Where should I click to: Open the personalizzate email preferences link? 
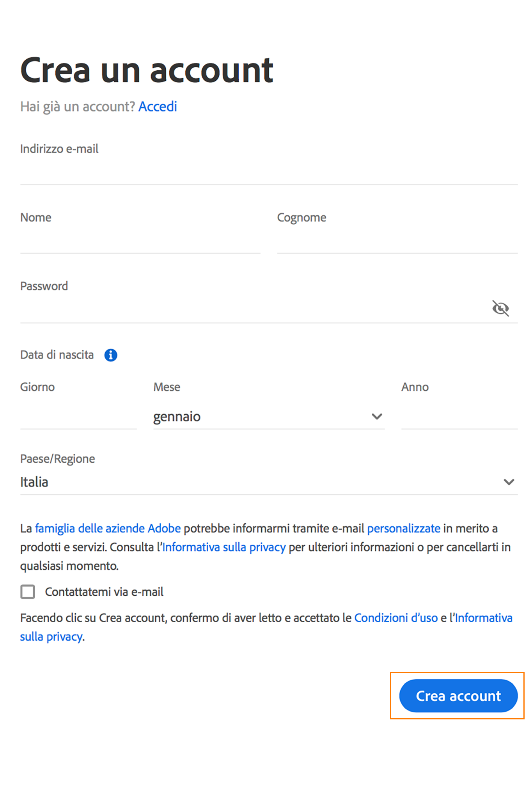click(x=404, y=528)
